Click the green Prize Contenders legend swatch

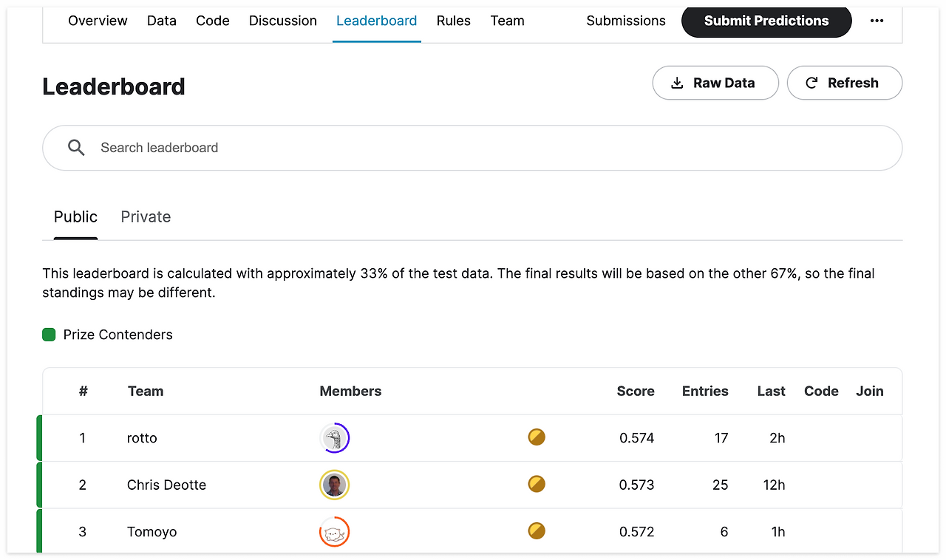click(x=49, y=335)
